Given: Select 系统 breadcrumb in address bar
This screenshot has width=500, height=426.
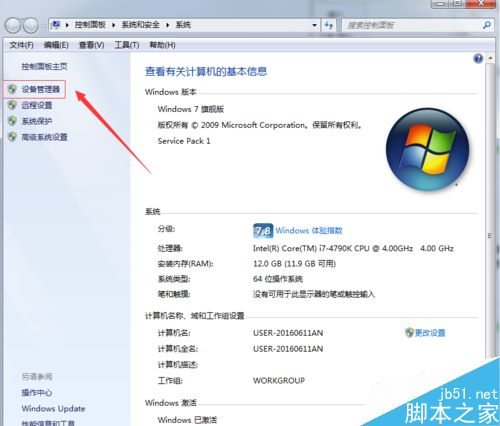Looking at the screenshot, I should (x=183, y=25).
